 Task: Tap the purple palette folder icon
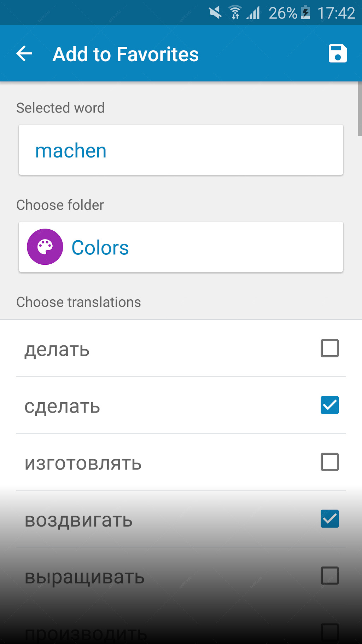[45, 247]
